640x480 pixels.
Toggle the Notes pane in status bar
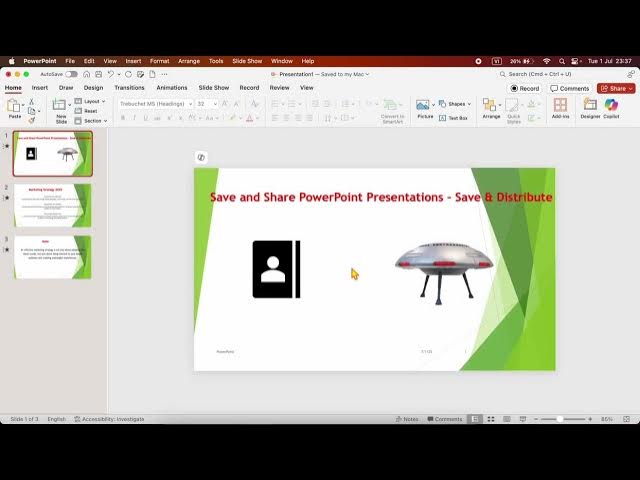click(x=407, y=419)
